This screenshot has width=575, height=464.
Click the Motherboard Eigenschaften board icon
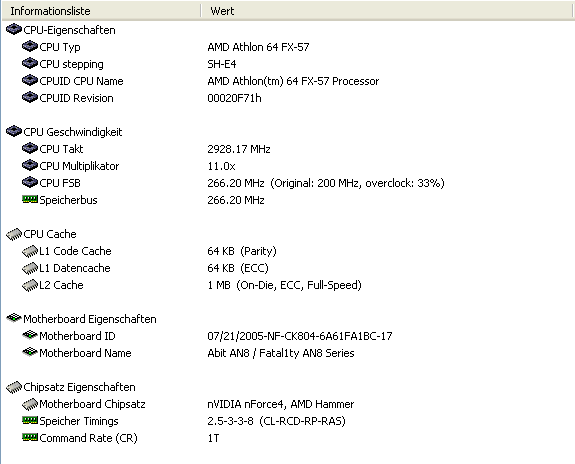[x=14, y=318]
